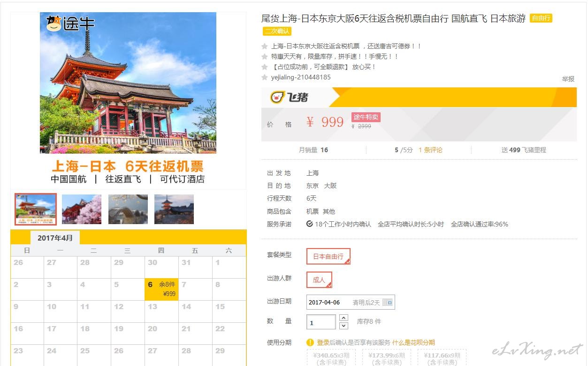Click calendar date 20
Viewport: 588px width, 366px height.
161,333
